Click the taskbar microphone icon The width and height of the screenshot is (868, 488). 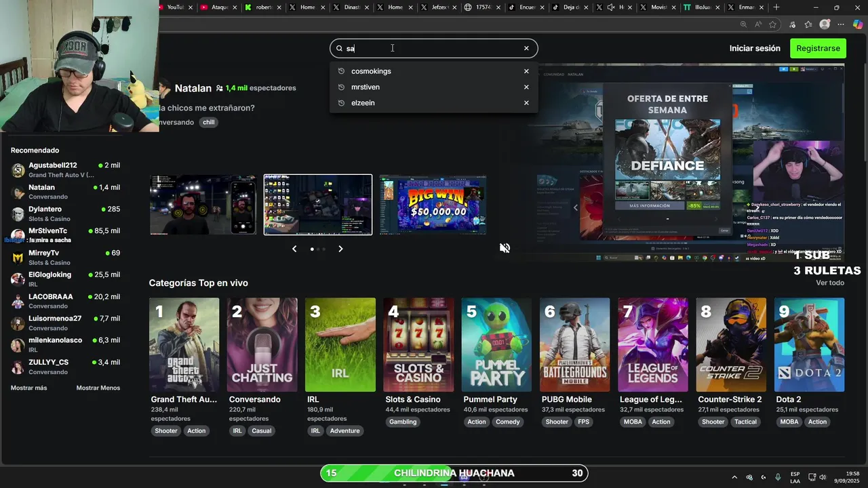click(778, 477)
